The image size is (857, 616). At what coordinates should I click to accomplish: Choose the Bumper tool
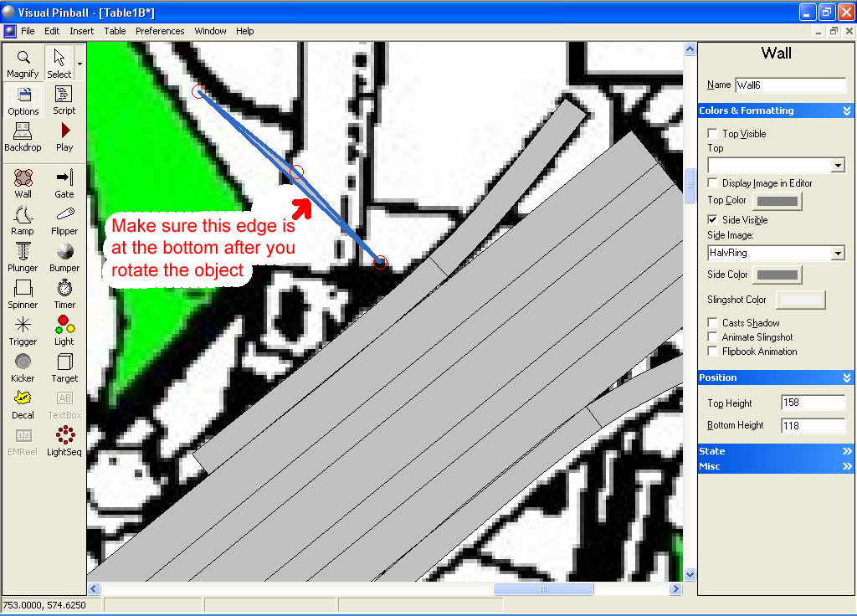click(64, 256)
